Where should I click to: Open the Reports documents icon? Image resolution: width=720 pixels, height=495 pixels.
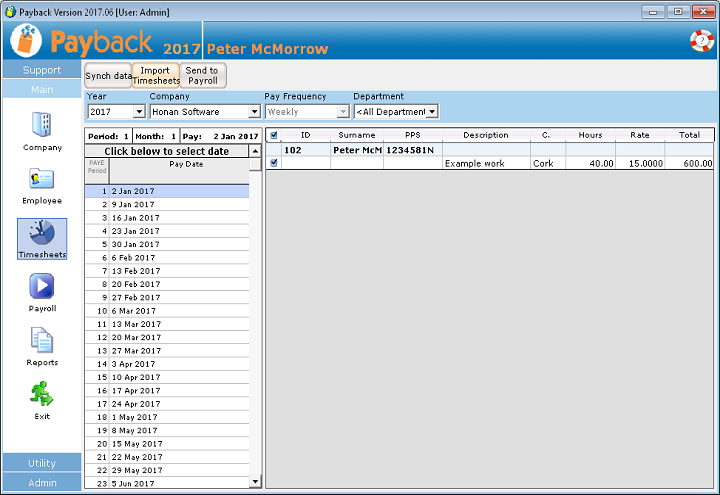[x=42, y=341]
